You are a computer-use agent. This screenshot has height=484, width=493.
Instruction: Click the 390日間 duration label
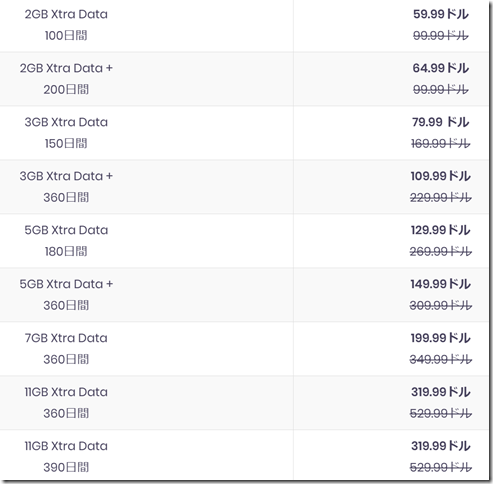pos(66,467)
